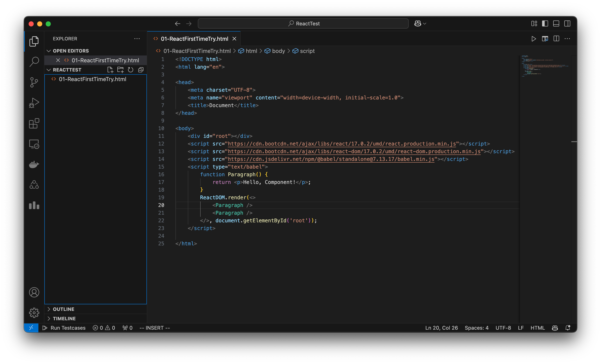Run the open HTML file with the play icon
The width and height of the screenshot is (601, 364).
click(534, 39)
